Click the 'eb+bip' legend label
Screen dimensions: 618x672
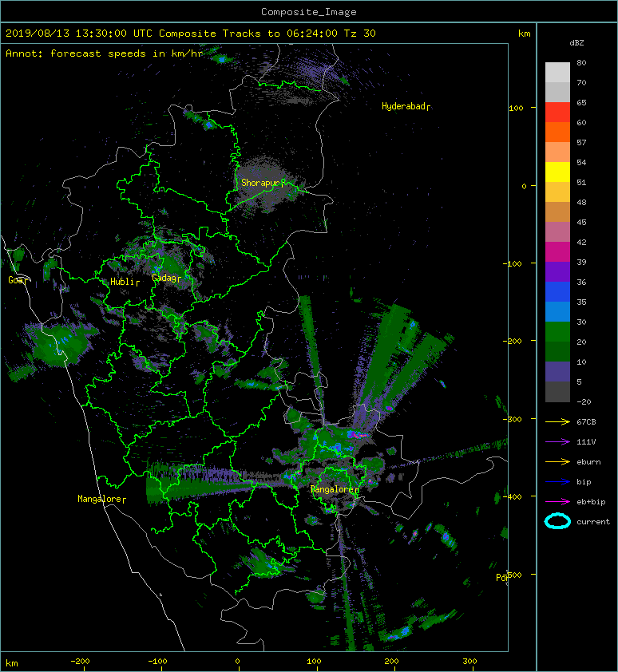click(x=591, y=502)
